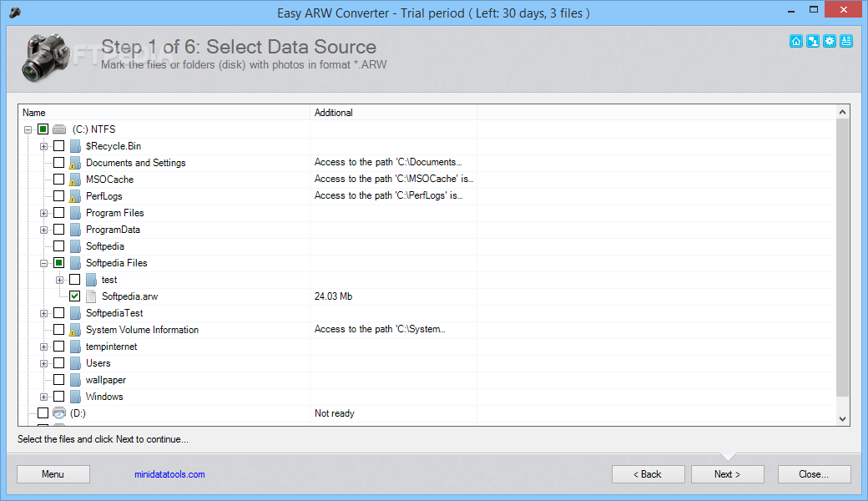Expand the tempinternet node

click(43, 347)
